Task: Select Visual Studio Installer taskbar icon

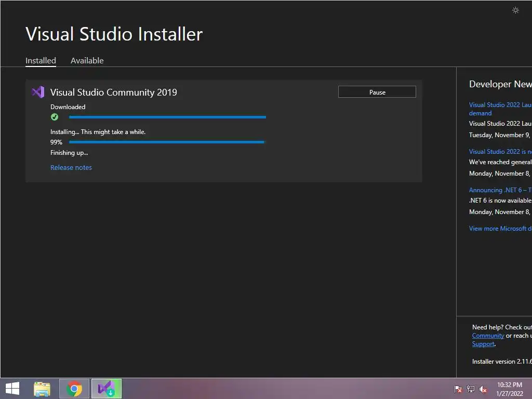Action: coord(106,389)
